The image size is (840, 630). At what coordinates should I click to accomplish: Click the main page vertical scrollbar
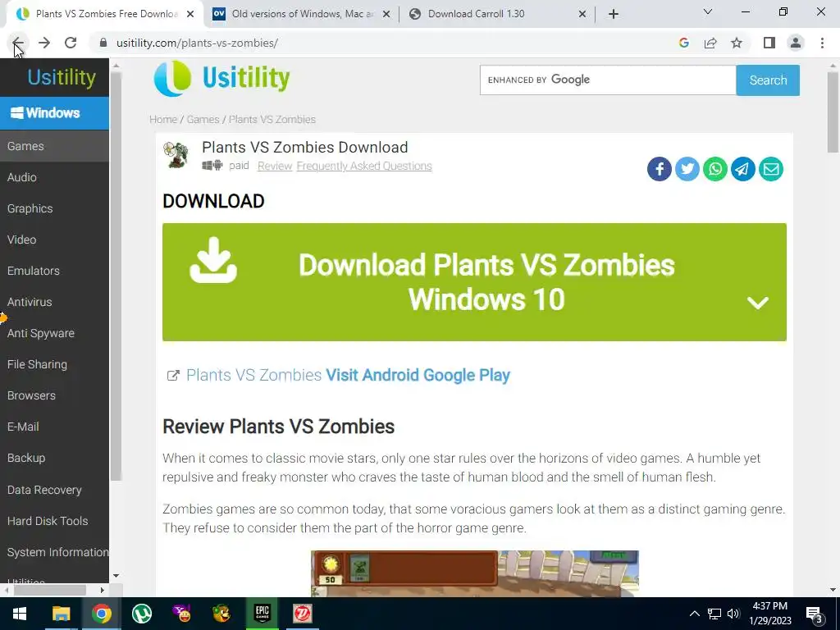833,112
